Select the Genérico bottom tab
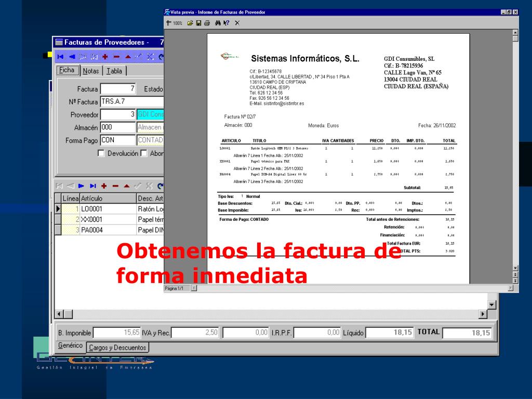This screenshot has height=399, width=532. click(70, 345)
